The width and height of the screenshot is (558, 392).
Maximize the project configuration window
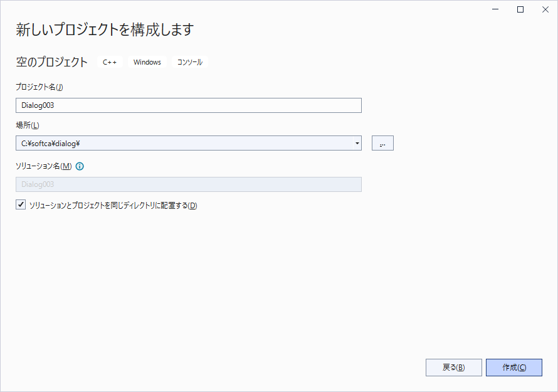[520, 9]
